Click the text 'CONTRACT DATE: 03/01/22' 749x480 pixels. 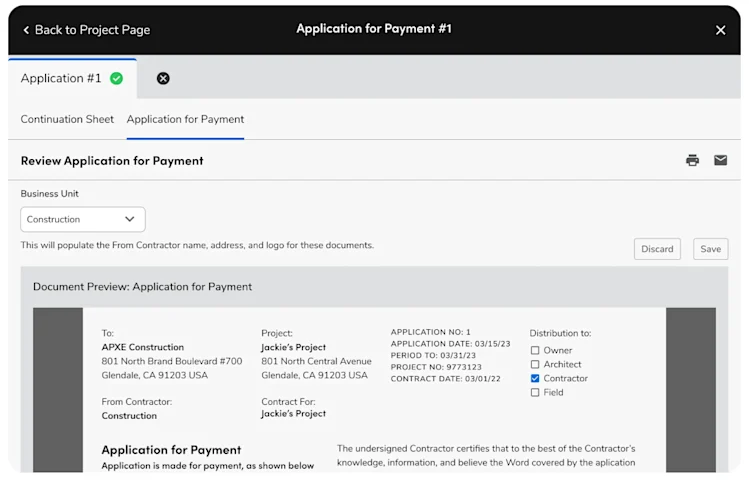(445, 379)
